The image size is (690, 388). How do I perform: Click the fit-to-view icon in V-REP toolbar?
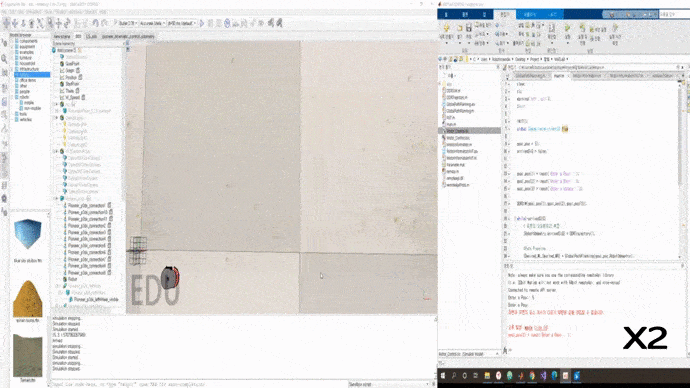coord(40,22)
